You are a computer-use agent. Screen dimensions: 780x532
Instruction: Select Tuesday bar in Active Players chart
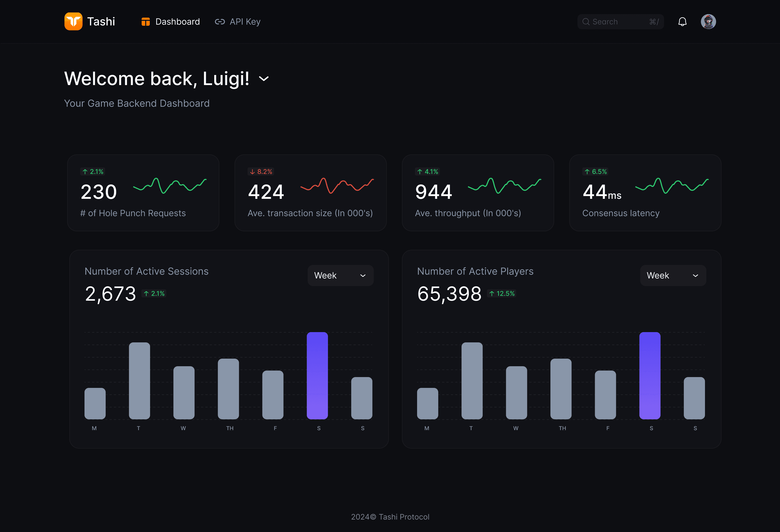(x=472, y=381)
